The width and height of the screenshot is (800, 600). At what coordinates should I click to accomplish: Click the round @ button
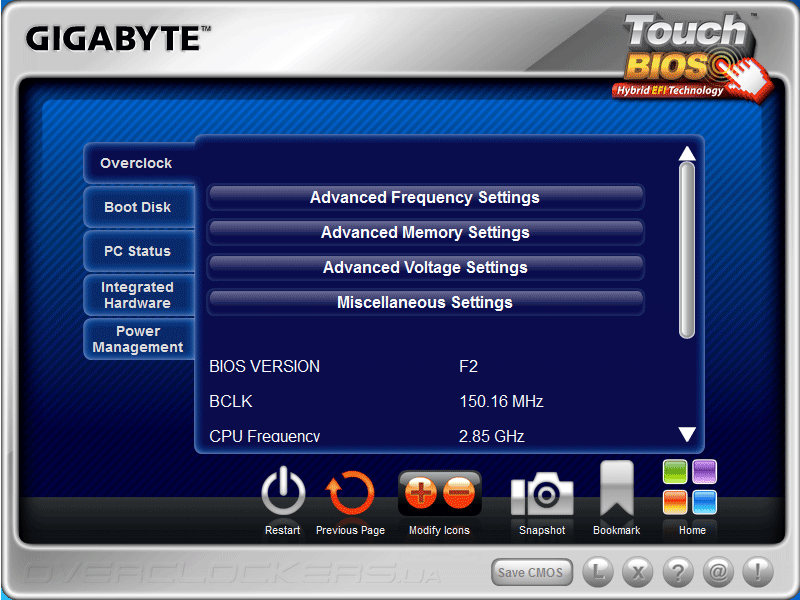[x=718, y=571]
